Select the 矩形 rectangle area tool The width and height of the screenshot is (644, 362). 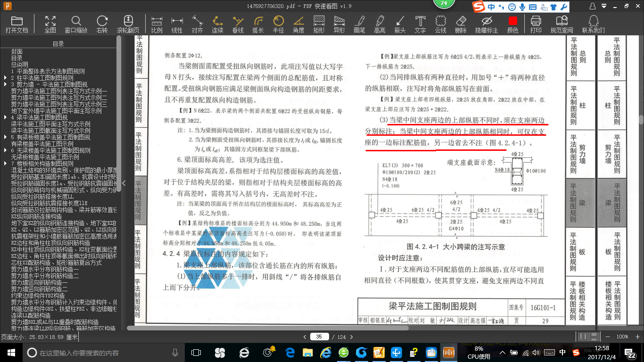point(319,24)
